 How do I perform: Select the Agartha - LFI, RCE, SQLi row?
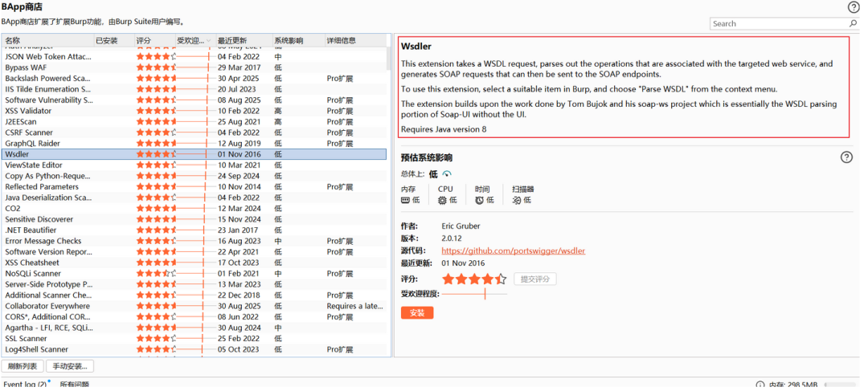(x=194, y=328)
